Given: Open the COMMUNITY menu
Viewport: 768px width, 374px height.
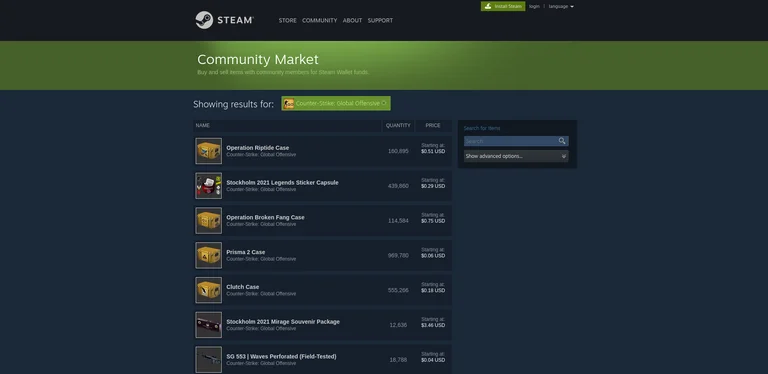Looking at the screenshot, I should tap(319, 21).
